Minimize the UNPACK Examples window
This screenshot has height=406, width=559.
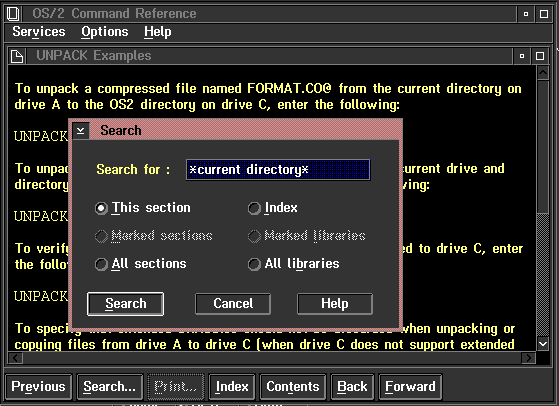pyautogui.click(x=522, y=56)
